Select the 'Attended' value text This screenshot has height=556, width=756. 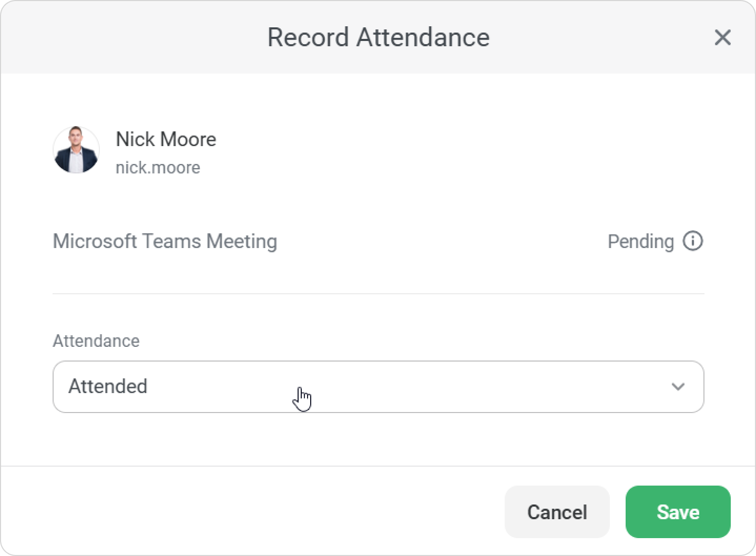coord(108,387)
